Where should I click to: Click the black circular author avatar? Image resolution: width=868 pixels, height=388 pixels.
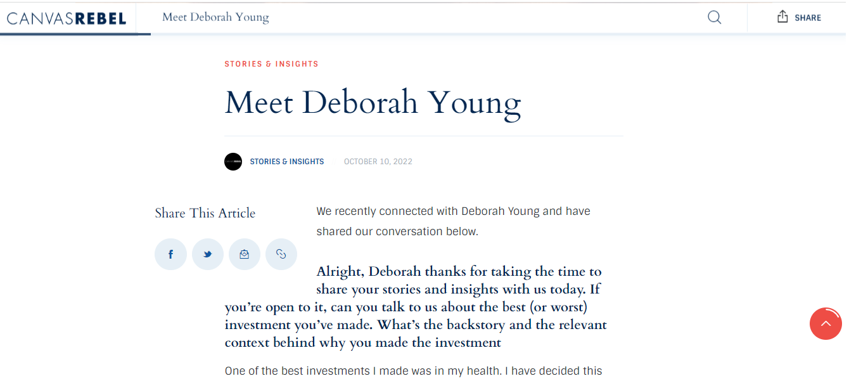233,162
